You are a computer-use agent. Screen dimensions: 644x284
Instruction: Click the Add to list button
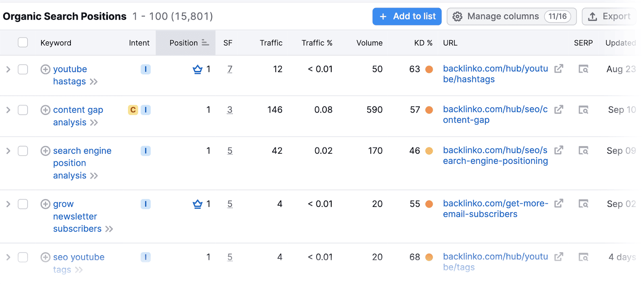[407, 16]
